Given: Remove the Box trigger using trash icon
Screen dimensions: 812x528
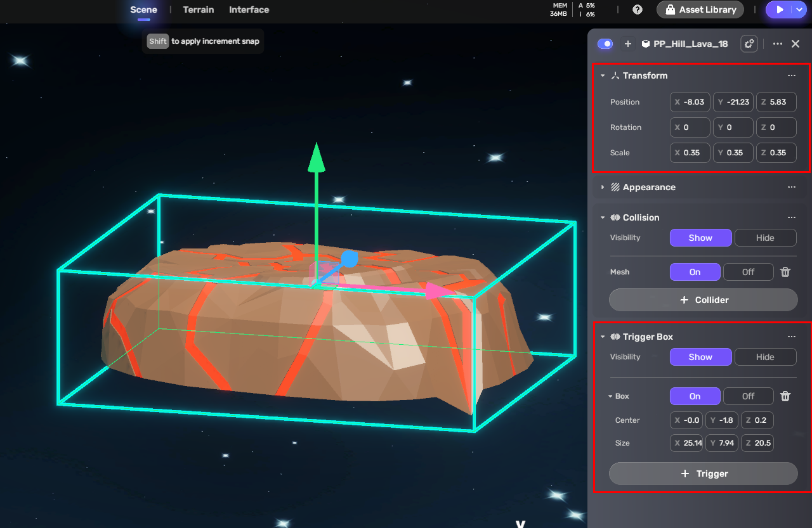Looking at the screenshot, I should tap(785, 396).
